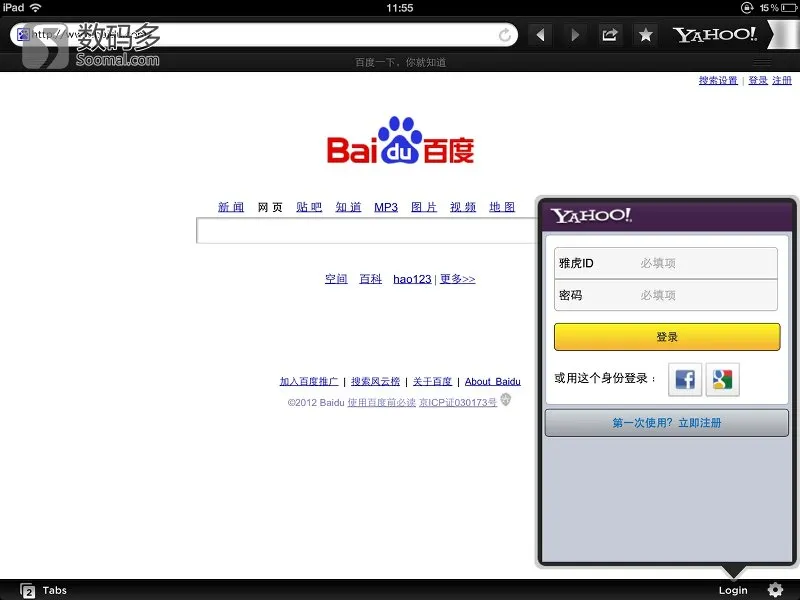Viewport: 800px width, 600px height.
Task: Open the settings gear icon
Action: point(775,590)
